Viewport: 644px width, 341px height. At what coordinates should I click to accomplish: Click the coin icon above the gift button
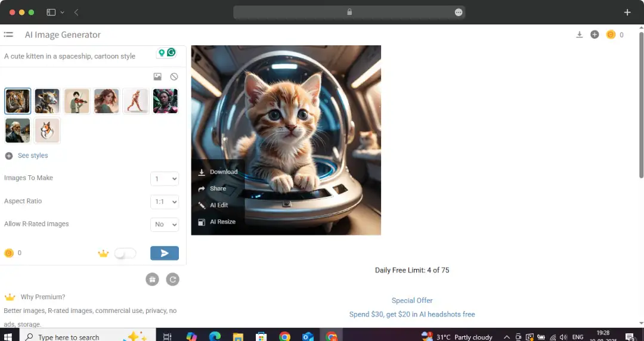pos(8,253)
